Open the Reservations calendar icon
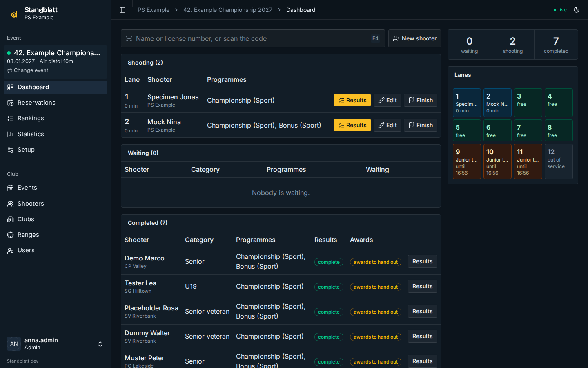 11,103
